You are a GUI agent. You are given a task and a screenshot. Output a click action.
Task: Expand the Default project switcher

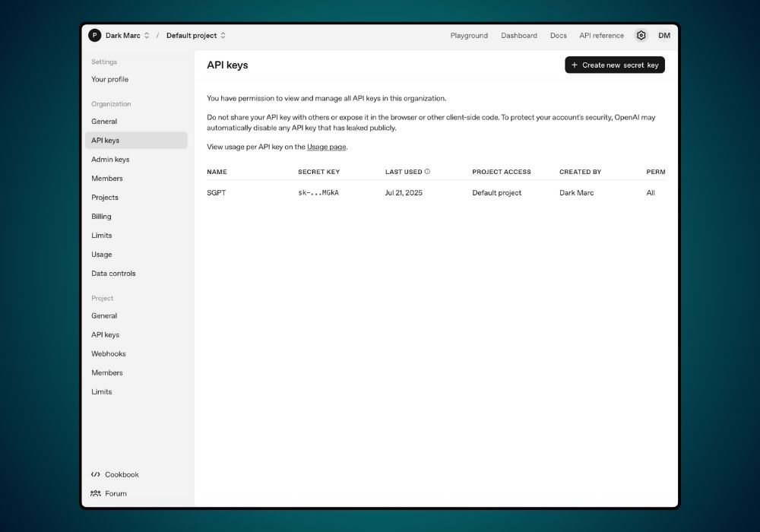click(x=223, y=35)
